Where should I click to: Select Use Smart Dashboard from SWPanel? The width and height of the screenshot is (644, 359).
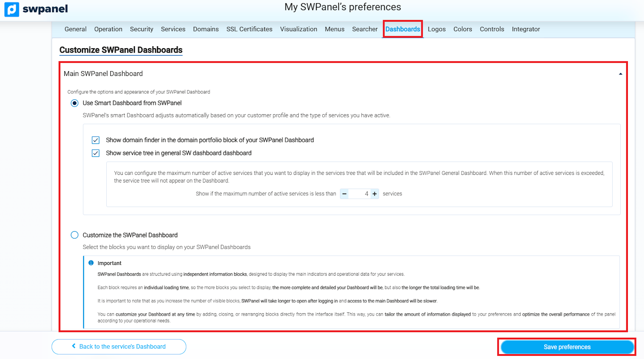pos(74,103)
